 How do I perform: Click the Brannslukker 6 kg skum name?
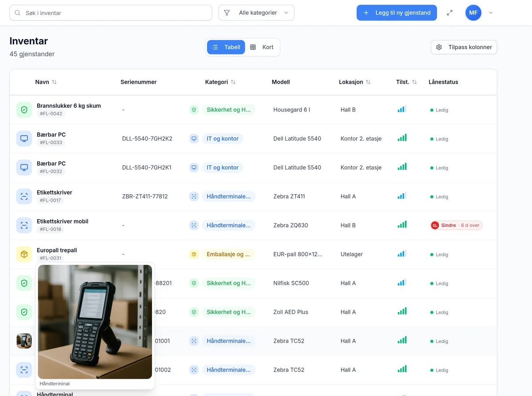coord(69,106)
